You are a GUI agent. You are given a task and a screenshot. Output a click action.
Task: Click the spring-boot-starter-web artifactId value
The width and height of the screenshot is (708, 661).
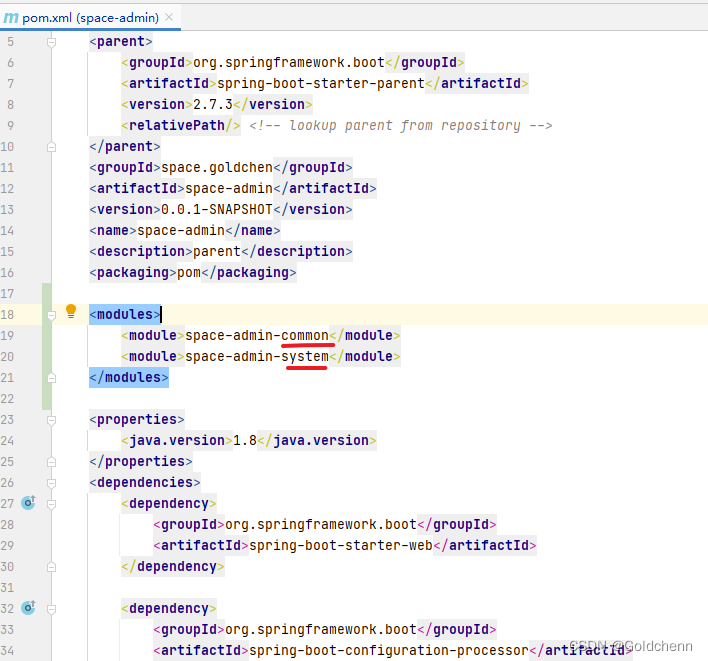coord(341,545)
